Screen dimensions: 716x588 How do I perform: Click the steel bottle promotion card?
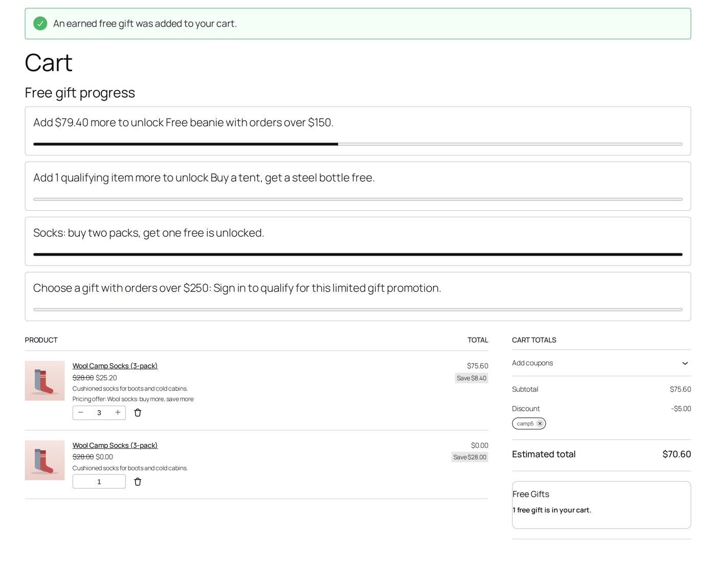tap(358, 186)
